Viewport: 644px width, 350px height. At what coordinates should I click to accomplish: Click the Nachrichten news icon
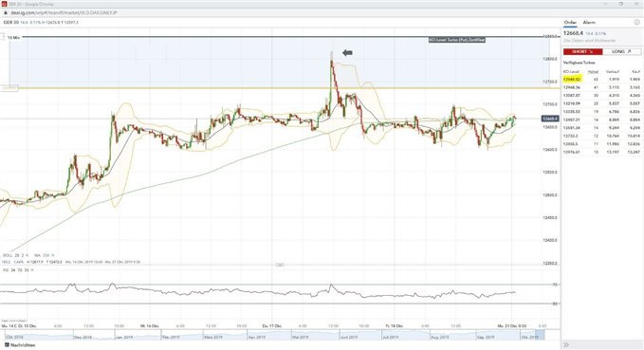pos(7,345)
